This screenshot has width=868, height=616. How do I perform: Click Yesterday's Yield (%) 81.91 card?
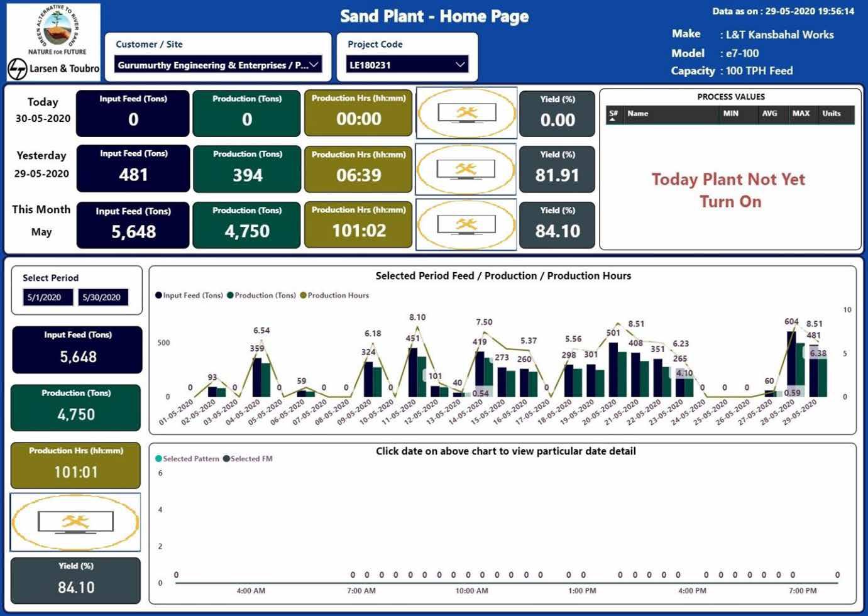(x=557, y=168)
